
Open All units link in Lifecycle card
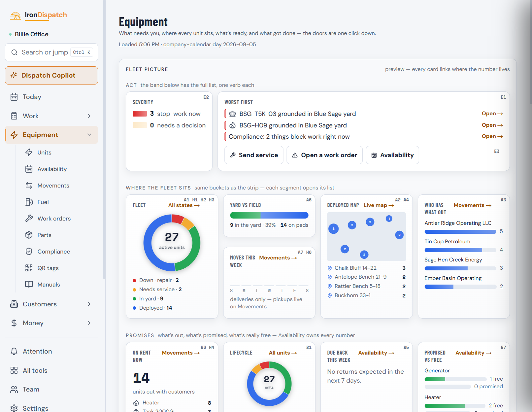pos(283,353)
